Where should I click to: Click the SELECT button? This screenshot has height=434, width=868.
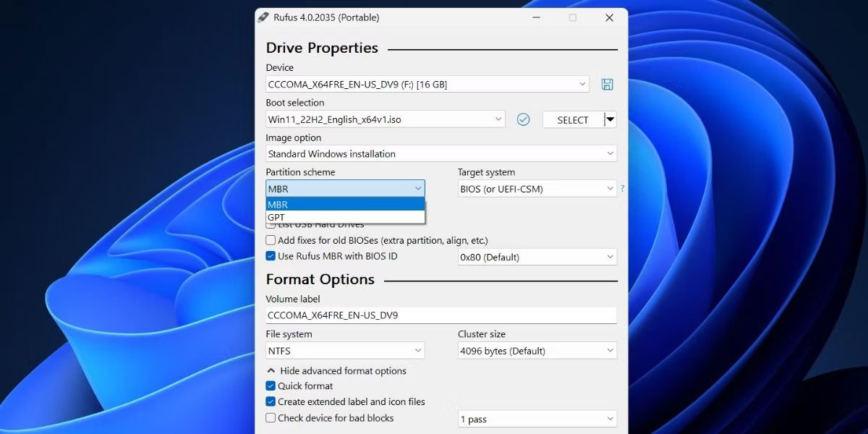pyautogui.click(x=571, y=119)
